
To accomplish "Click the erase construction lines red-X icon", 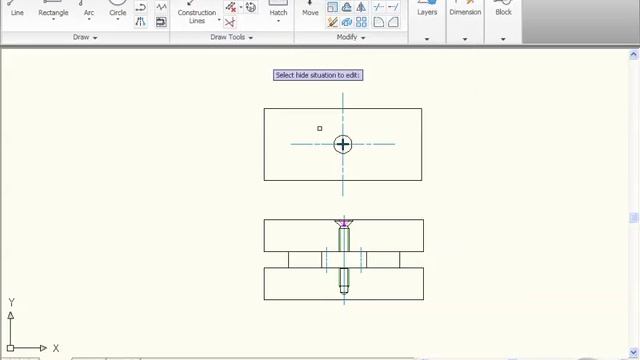I will [x=231, y=7].
